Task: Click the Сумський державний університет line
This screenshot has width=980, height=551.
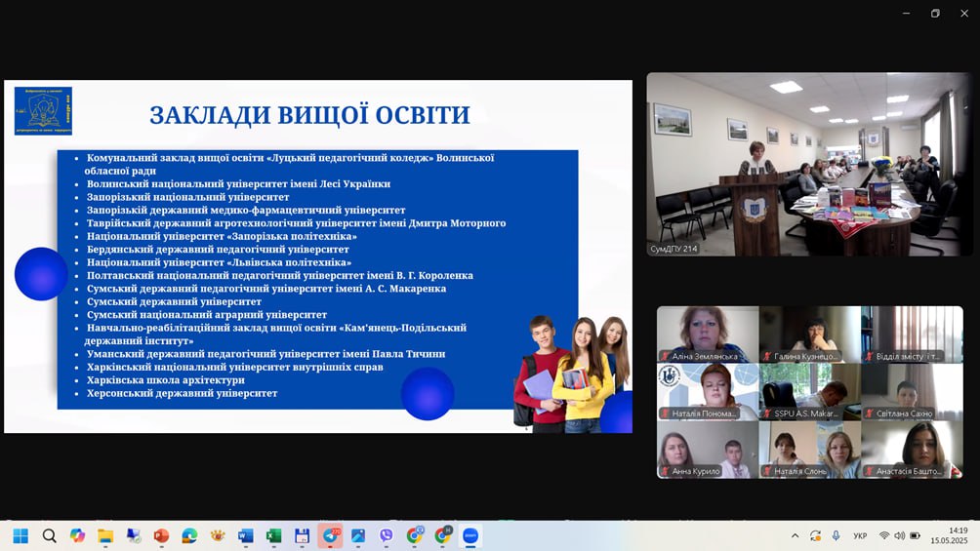Action: 174,301
